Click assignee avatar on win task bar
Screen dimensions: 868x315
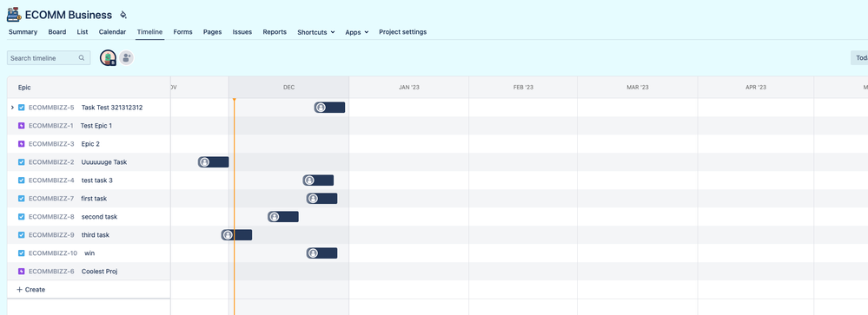click(313, 253)
